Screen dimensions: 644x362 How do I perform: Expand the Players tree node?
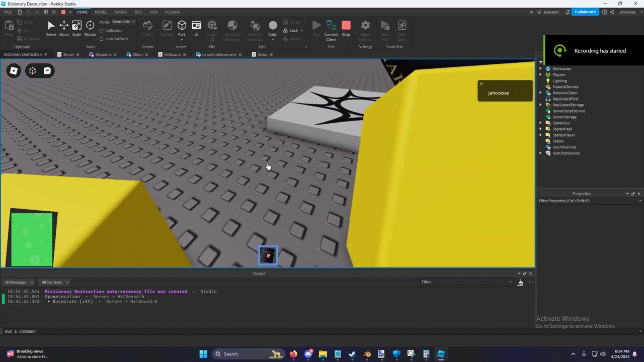click(541, 75)
